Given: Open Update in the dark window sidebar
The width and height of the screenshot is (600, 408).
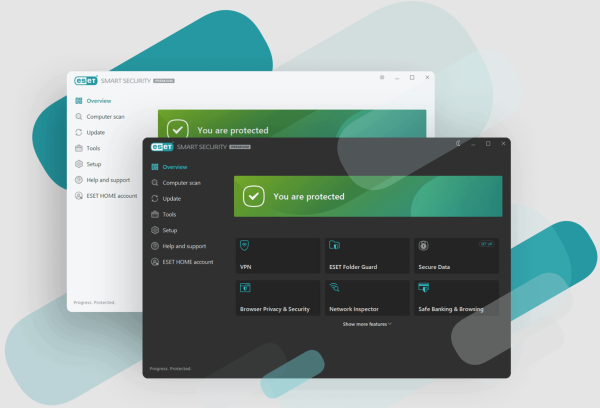Looking at the screenshot, I should click(166, 199).
